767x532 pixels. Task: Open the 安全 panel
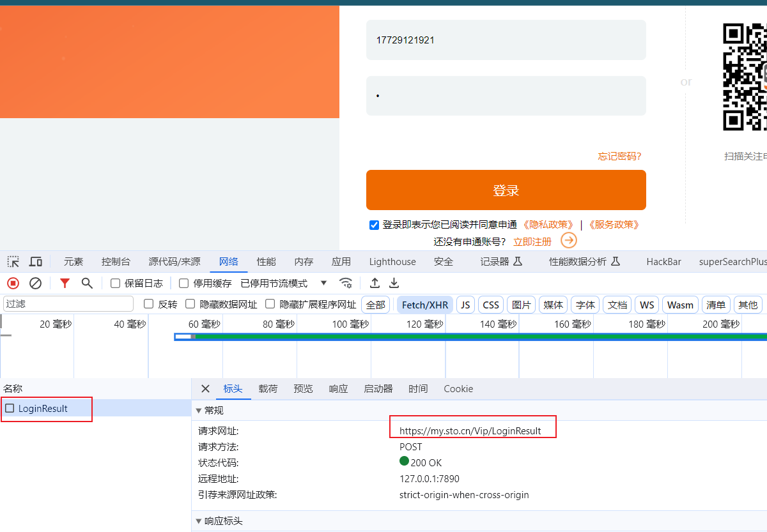coord(444,261)
